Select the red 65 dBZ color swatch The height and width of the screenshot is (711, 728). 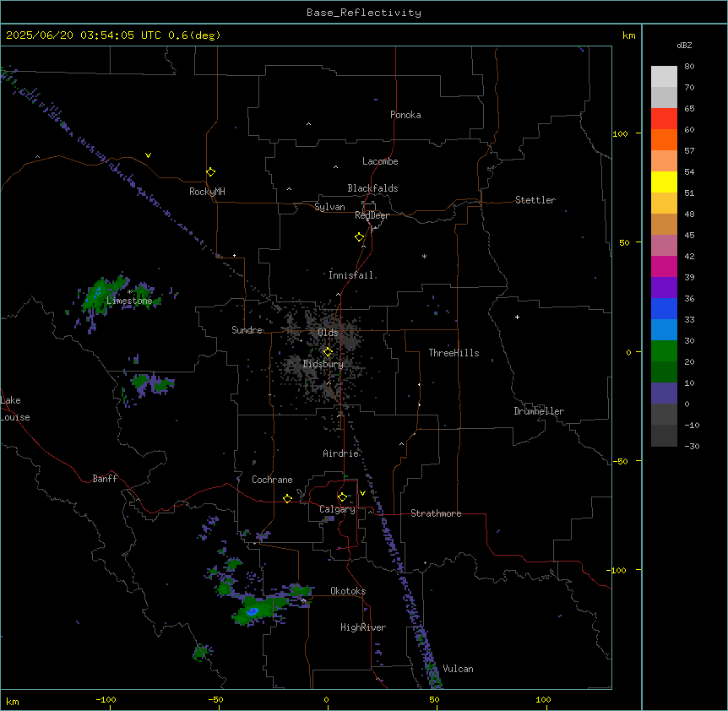(x=664, y=118)
